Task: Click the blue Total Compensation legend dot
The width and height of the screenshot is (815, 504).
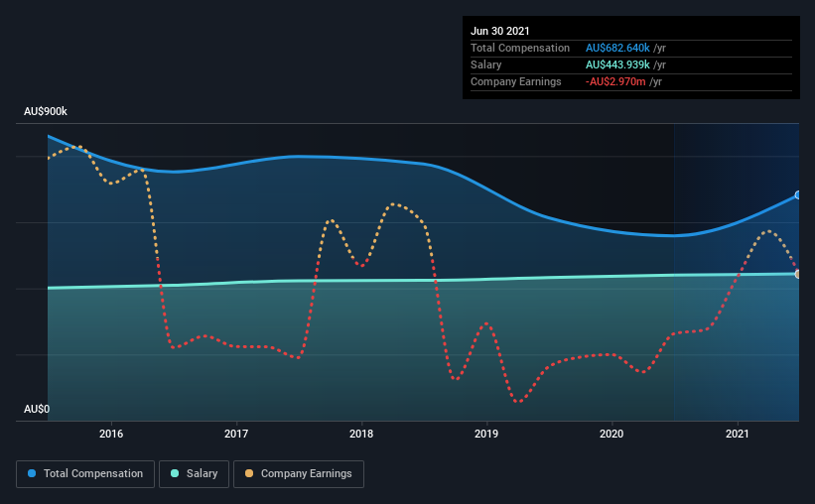Action: [32, 473]
